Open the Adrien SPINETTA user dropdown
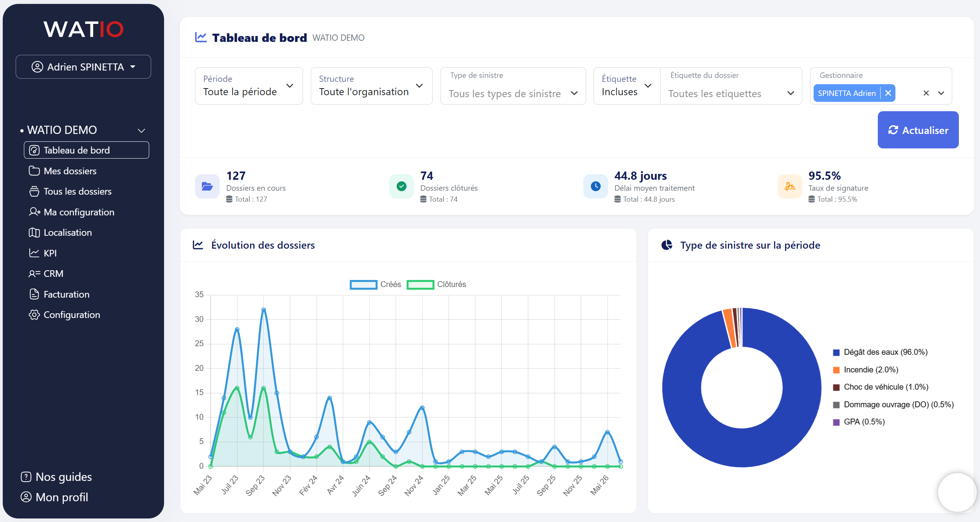 83,67
